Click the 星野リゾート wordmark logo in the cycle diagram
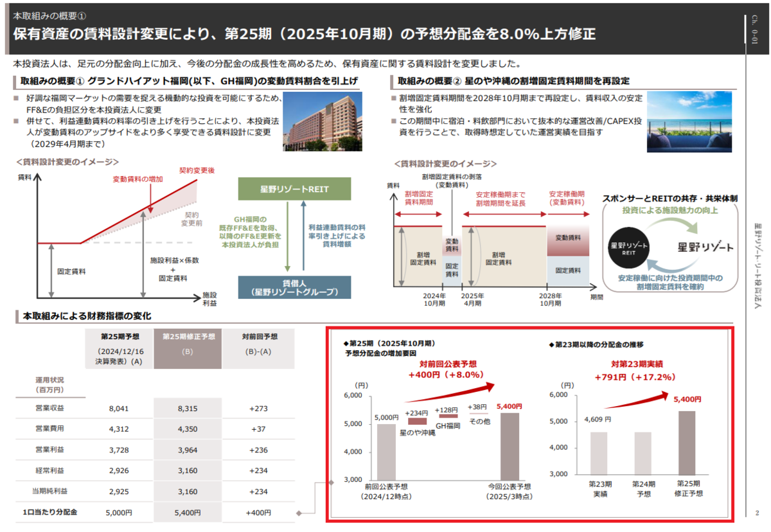 click(705, 248)
